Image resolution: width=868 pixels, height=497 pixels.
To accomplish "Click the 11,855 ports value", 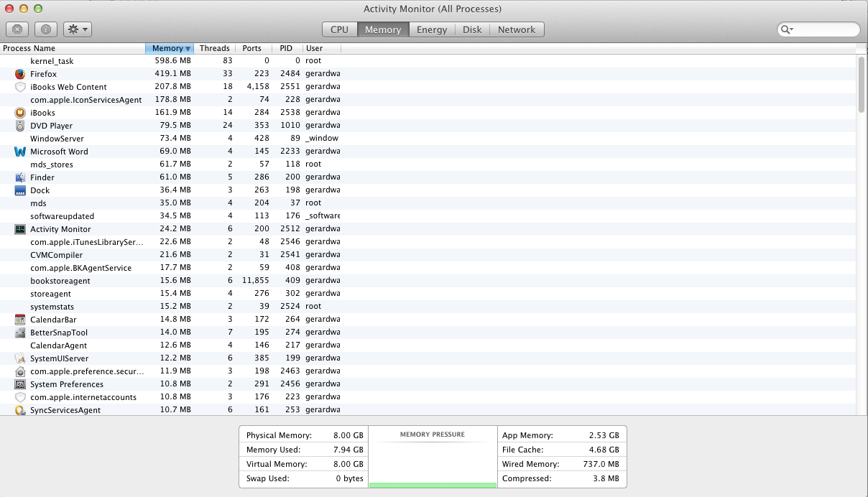I will 256,281.
